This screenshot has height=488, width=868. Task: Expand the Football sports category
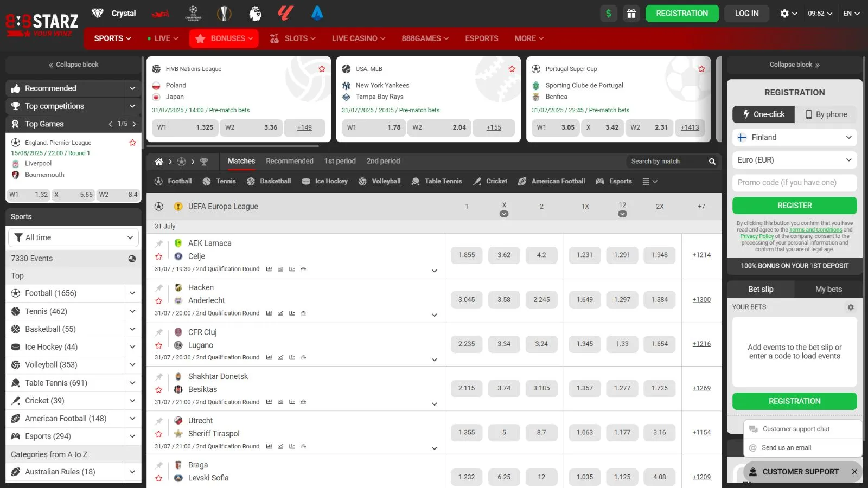click(x=132, y=293)
